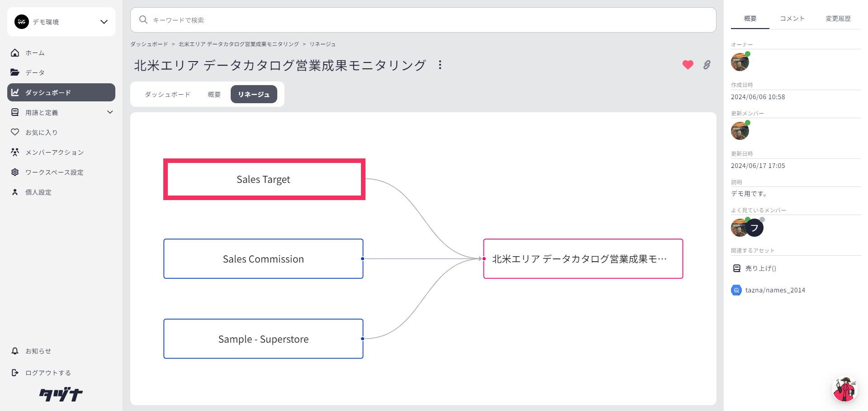Open the 概要 tab beside リネージュ

tap(214, 94)
